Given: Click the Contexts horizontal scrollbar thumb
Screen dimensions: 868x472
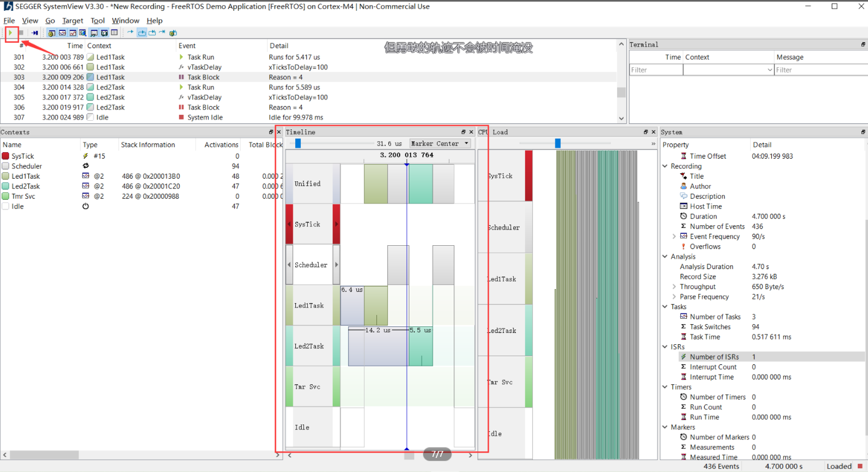Looking at the screenshot, I should [44, 455].
